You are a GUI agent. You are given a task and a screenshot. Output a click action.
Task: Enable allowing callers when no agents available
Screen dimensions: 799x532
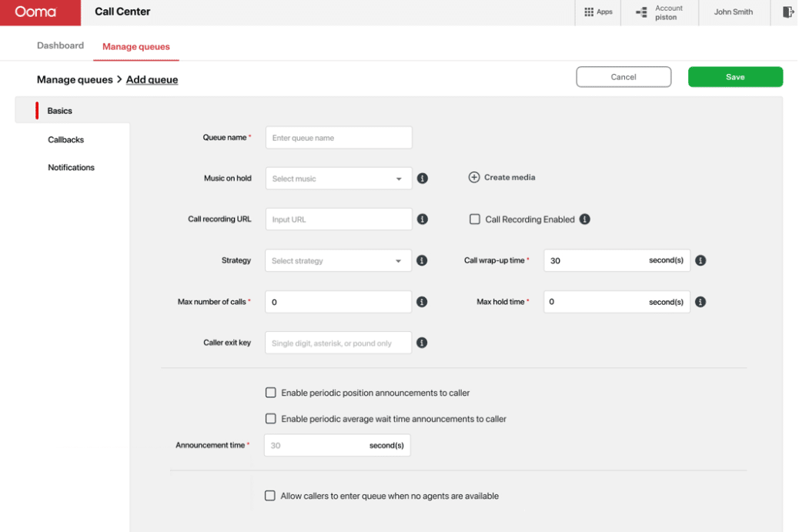point(270,496)
